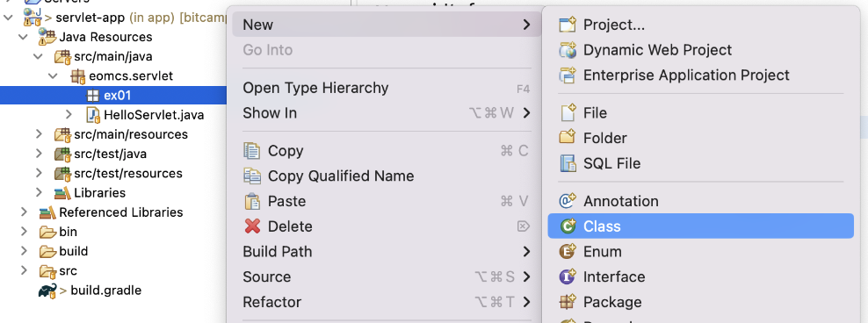The height and width of the screenshot is (323, 868).
Task: Click the Enterprise Application Project icon
Action: [568, 75]
